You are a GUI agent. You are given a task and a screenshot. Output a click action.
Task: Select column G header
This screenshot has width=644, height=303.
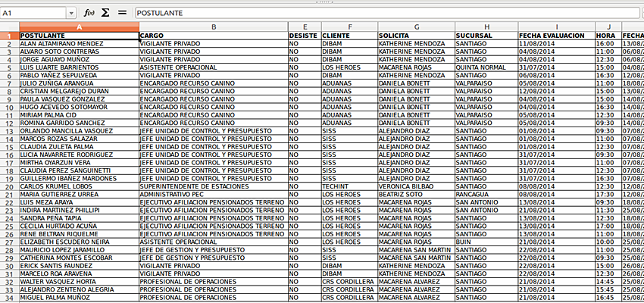click(x=415, y=27)
